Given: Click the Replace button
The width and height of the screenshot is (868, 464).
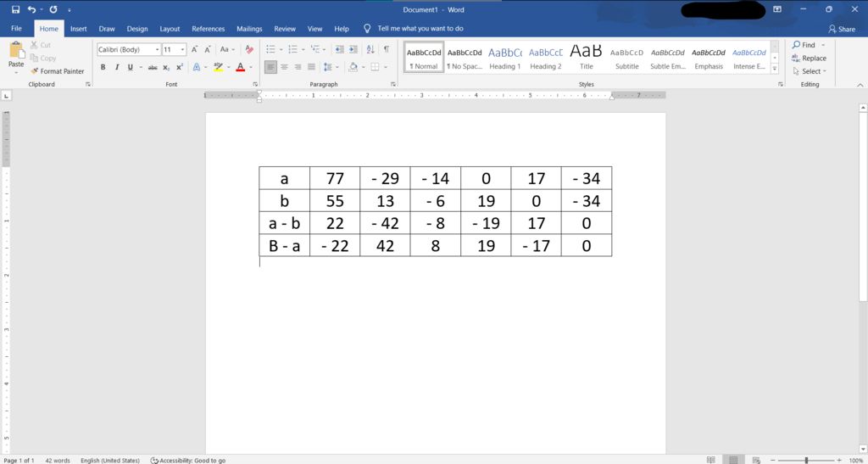Looking at the screenshot, I should (810, 59).
